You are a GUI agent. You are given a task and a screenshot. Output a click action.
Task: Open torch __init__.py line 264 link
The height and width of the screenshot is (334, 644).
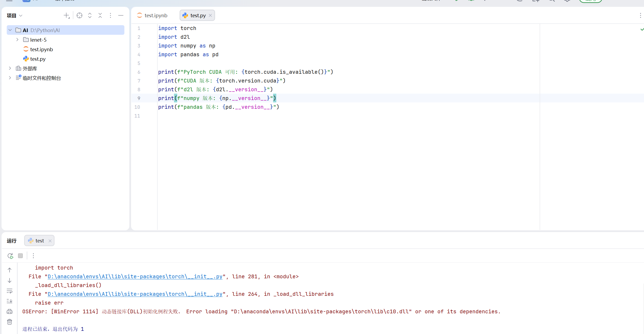135,294
